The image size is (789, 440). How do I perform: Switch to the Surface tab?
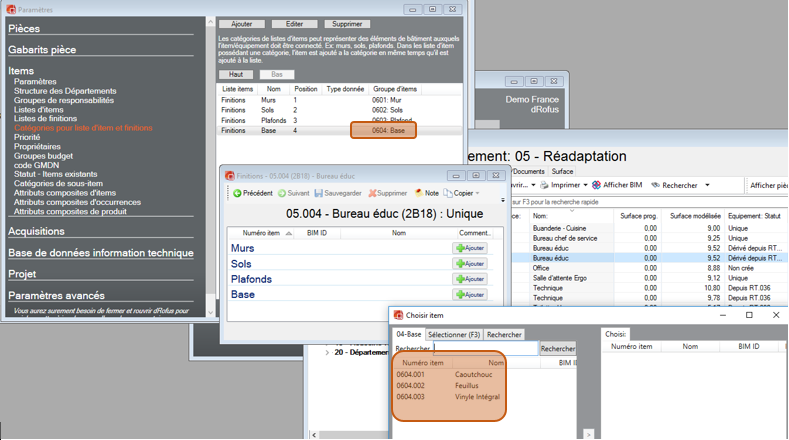(563, 171)
